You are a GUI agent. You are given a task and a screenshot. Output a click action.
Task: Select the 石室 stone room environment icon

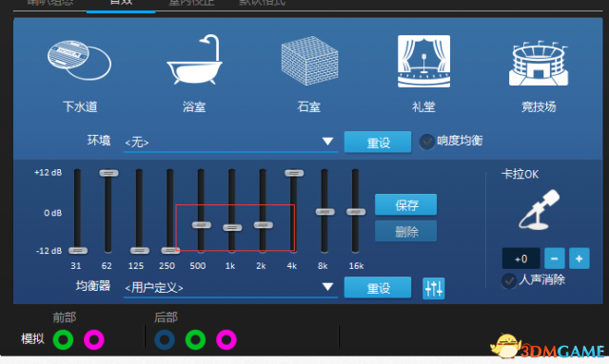pos(309,61)
